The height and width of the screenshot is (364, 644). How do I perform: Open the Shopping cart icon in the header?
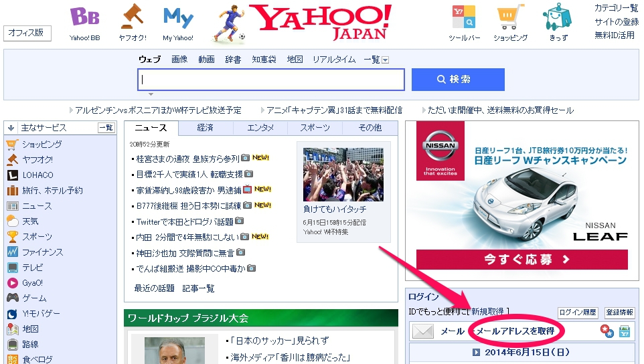click(511, 17)
